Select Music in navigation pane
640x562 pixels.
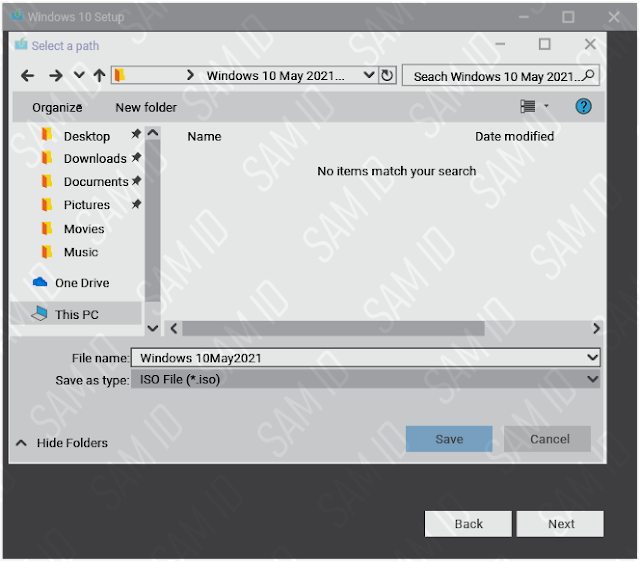[x=81, y=252]
